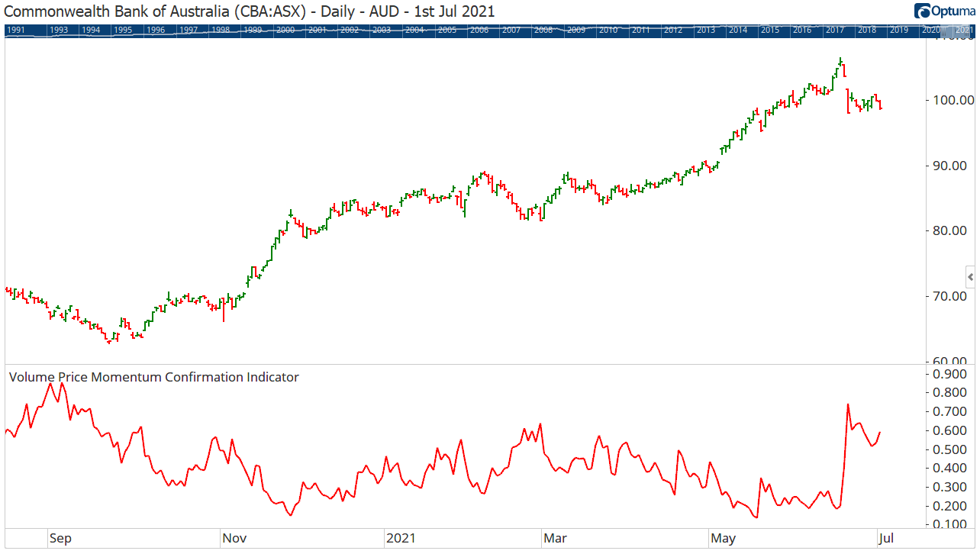Click the Mar label on date axis
Image resolution: width=980 pixels, height=554 pixels.
[555, 539]
